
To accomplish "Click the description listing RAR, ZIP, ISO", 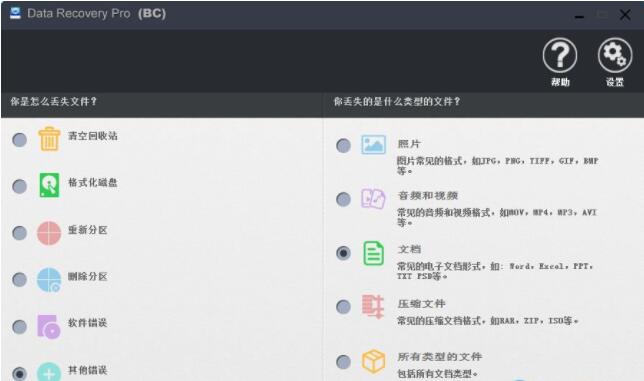I will pos(488,321).
